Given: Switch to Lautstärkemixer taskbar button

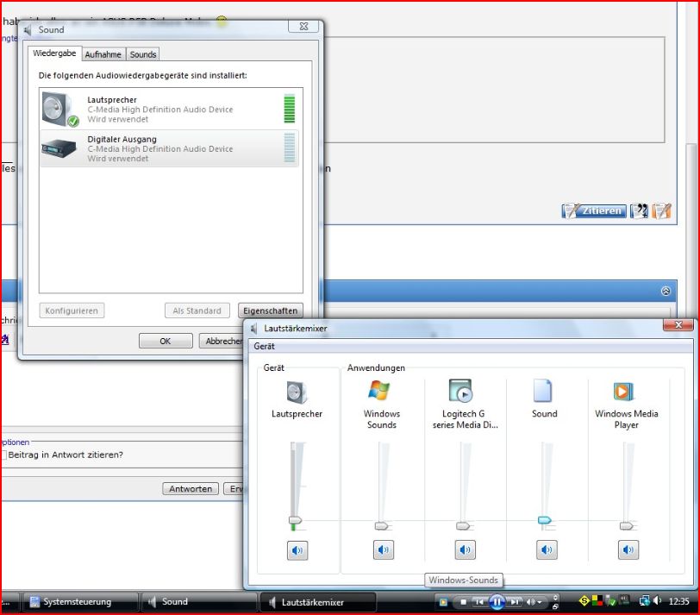Looking at the screenshot, I should point(318,602).
